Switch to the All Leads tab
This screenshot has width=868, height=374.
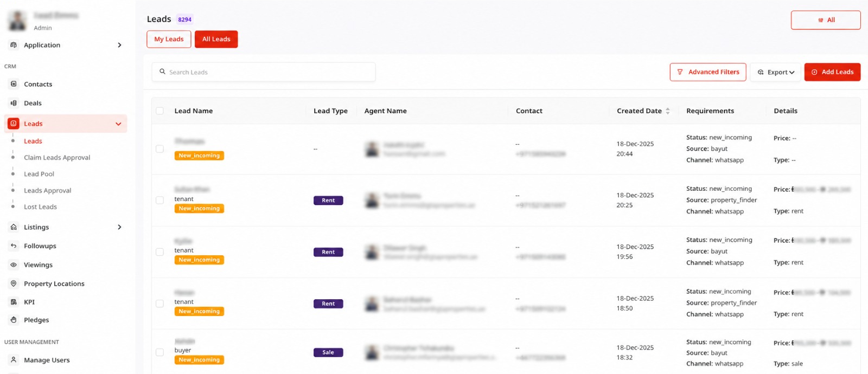216,39
